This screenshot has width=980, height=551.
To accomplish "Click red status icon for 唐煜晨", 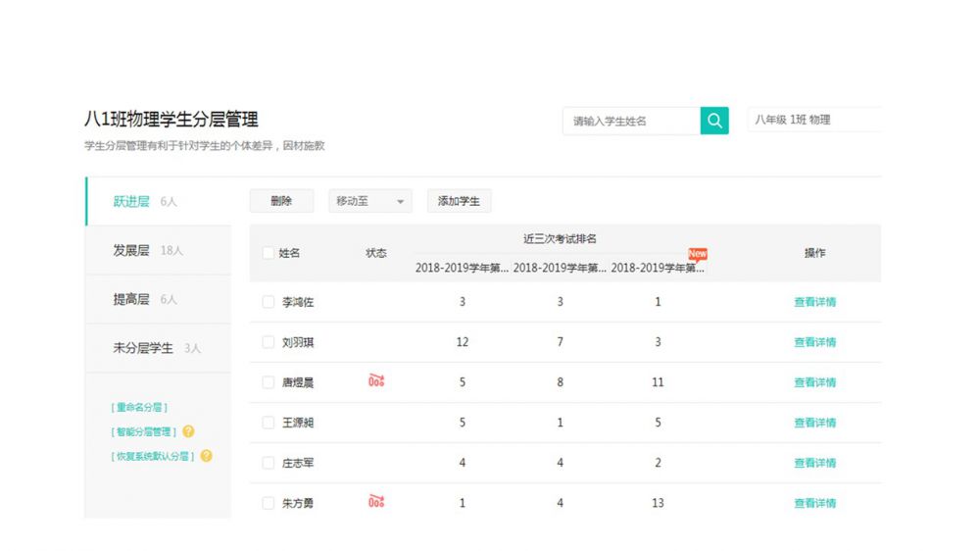I will click(x=376, y=381).
